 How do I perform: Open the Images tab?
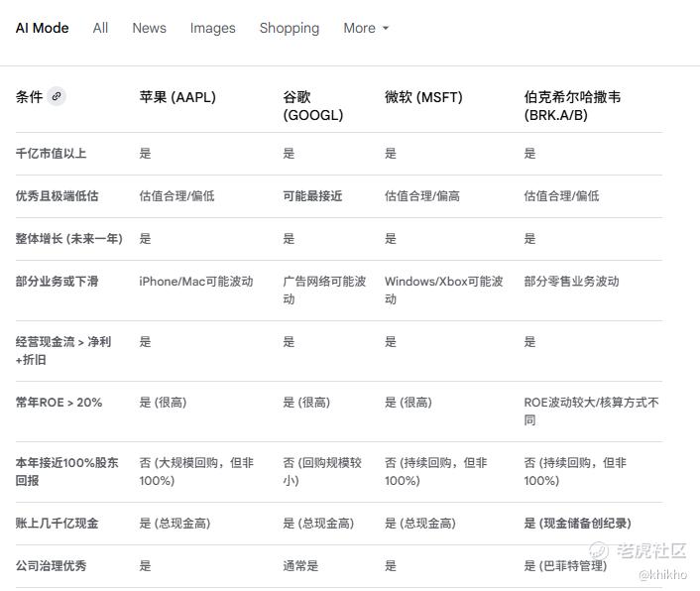click(212, 28)
